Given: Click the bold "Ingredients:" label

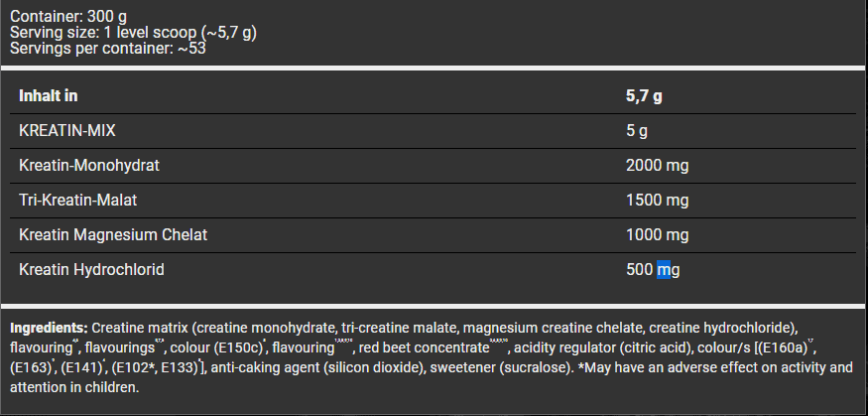Looking at the screenshot, I should tap(49, 328).
